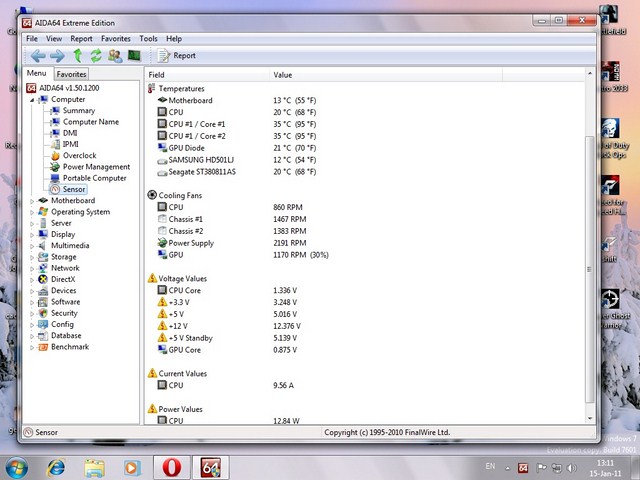
Task: Select the +12 V voltage row
Action: click(229, 326)
